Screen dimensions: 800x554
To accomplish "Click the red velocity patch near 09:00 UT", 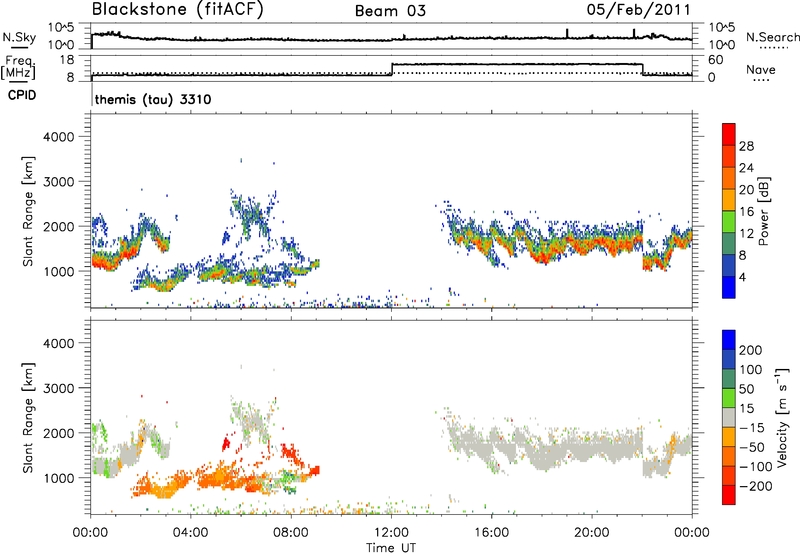I will tap(314, 470).
